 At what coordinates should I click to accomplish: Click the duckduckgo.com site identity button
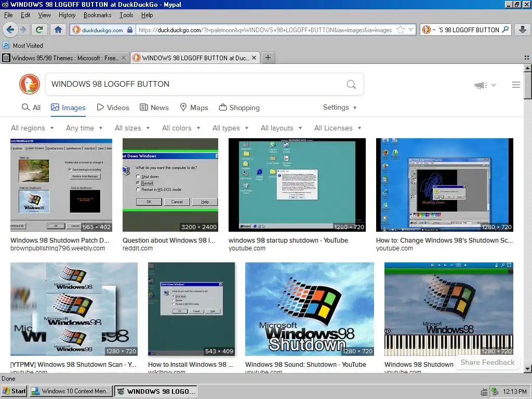[x=102, y=30]
